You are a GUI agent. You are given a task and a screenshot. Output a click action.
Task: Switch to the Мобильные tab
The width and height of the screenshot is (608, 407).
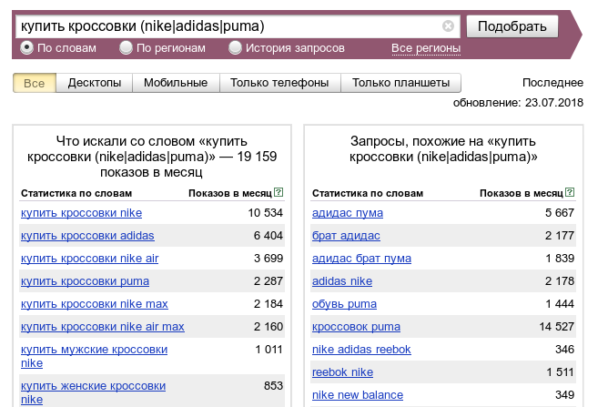tap(176, 83)
